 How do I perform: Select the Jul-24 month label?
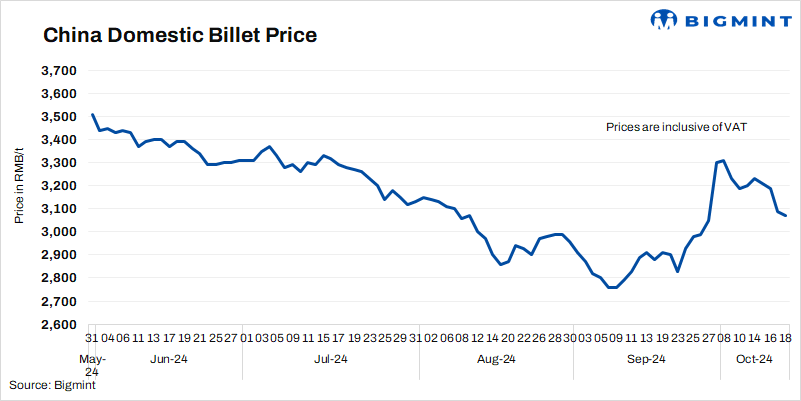330,359
